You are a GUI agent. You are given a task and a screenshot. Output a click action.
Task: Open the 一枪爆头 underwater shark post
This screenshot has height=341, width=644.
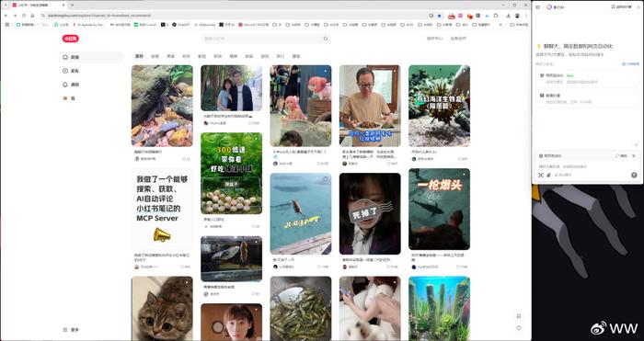tap(439, 210)
